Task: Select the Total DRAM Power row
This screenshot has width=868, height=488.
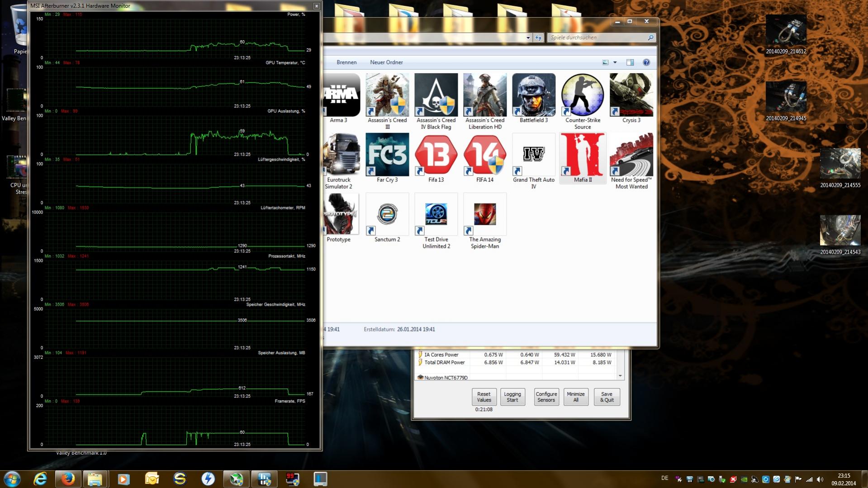Action: [516, 362]
